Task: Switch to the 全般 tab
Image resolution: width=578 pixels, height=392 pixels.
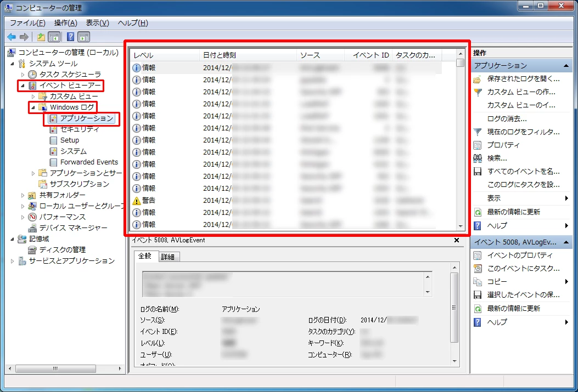Action: point(145,256)
